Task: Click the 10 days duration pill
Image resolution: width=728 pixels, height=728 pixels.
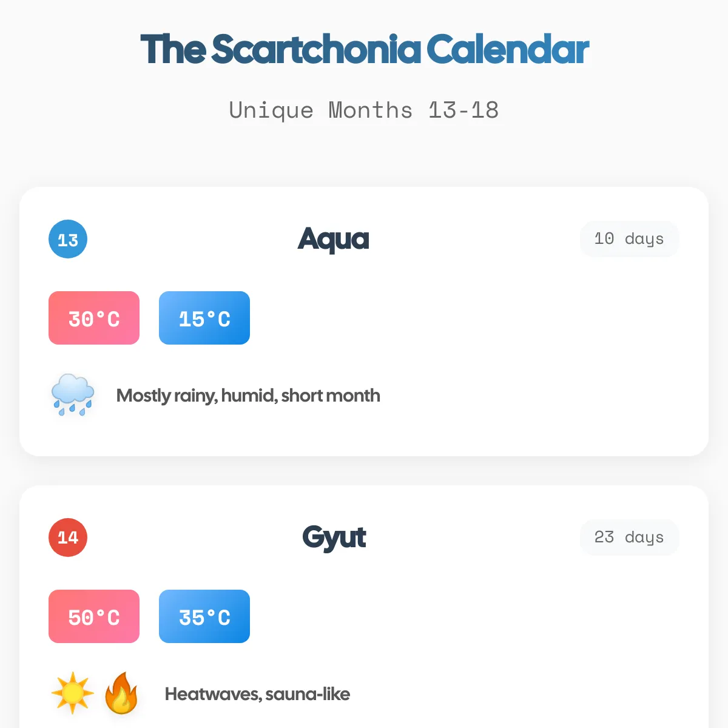Action: coord(629,239)
